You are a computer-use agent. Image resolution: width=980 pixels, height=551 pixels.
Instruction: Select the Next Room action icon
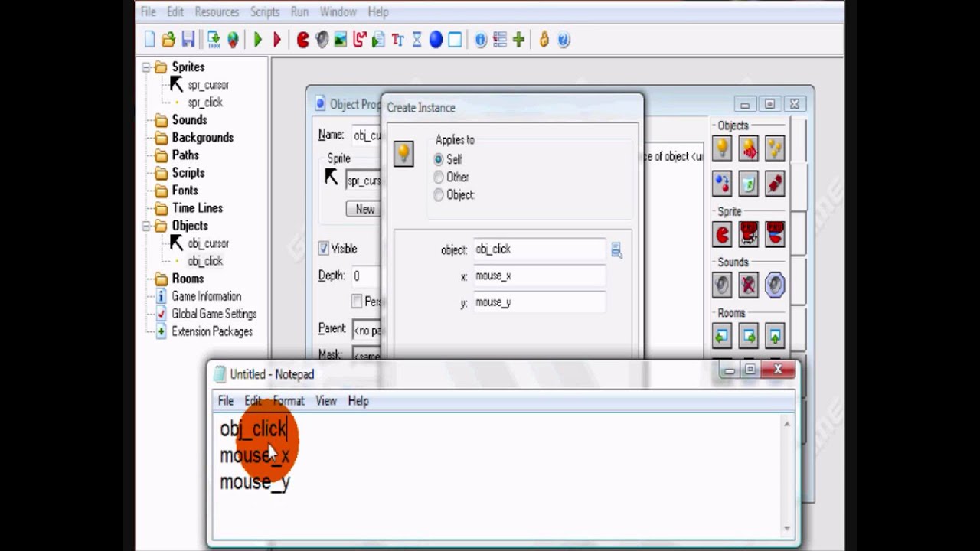[x=749, y=336]
